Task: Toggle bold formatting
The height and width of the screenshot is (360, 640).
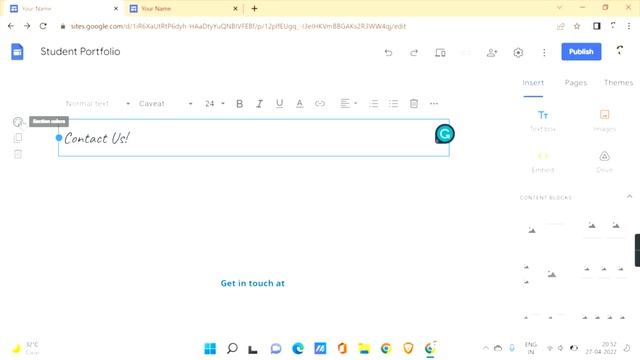Action: click(x=240, y=104)
